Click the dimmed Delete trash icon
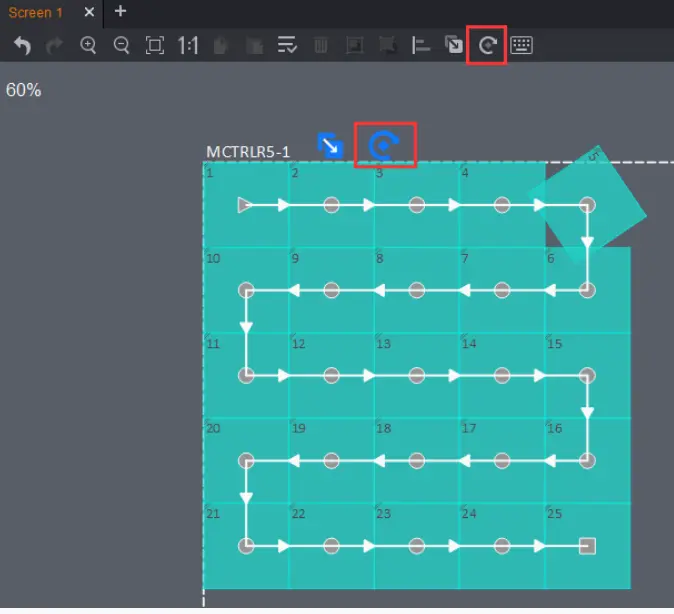 pyautogui.click(x=321, y=45)
